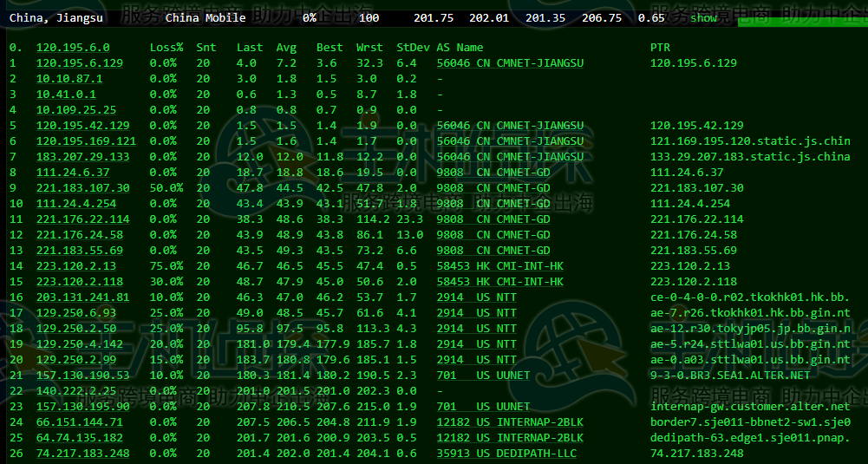Image resolution: width=868 pixels, height=464 pixels.
Task: Click the 221.183.107.30 address with 50% loss
Action: pos(83,187)
